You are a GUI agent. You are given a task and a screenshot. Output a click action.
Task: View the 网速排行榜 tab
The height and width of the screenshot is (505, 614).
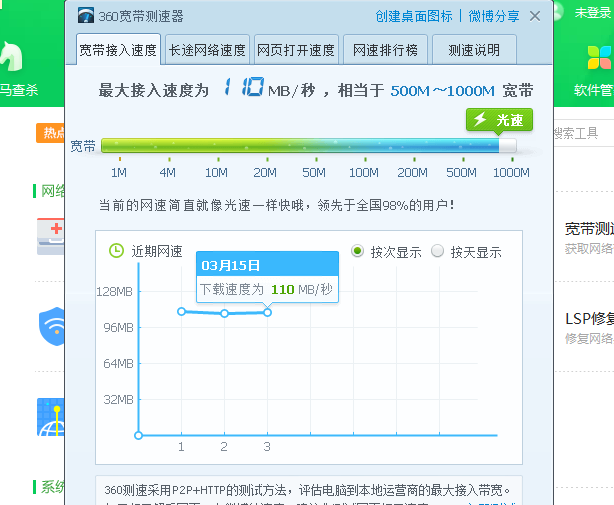[x=385, y=50]
